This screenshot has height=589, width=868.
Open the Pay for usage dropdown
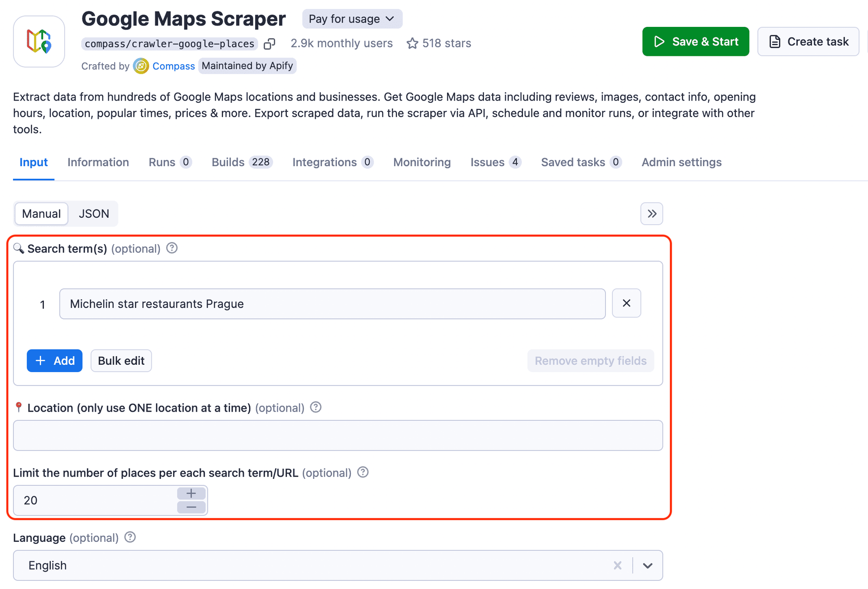click(x=352, y=19)
